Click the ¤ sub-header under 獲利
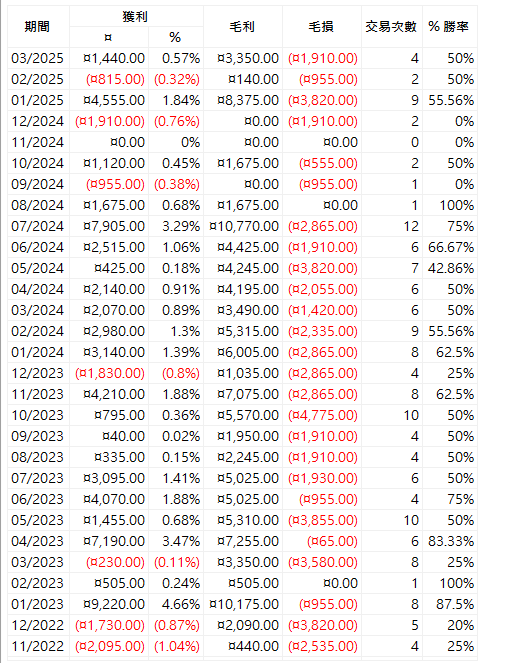The width and height of the screenshot is (518, 663). pos(109,37)
